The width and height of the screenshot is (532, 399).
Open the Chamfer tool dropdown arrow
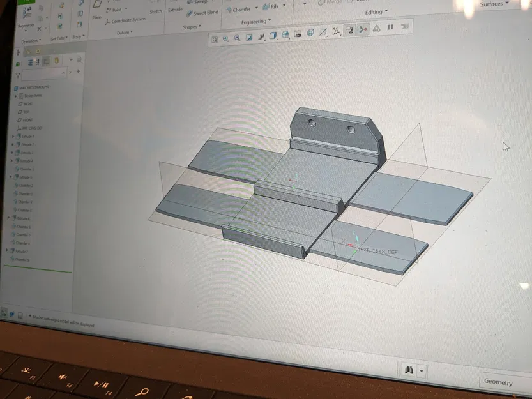pos(257,8)
